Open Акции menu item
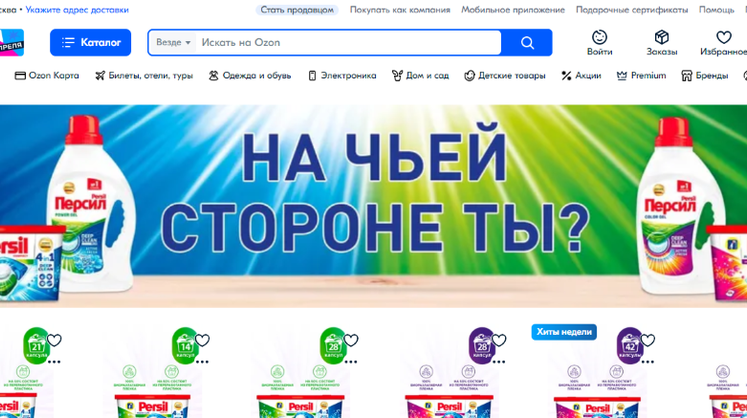This screenshot has height=418, width=747. point(581,75)
